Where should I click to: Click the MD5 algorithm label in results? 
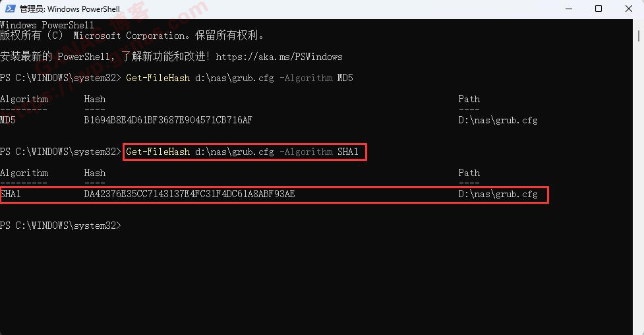coord(8,120)
